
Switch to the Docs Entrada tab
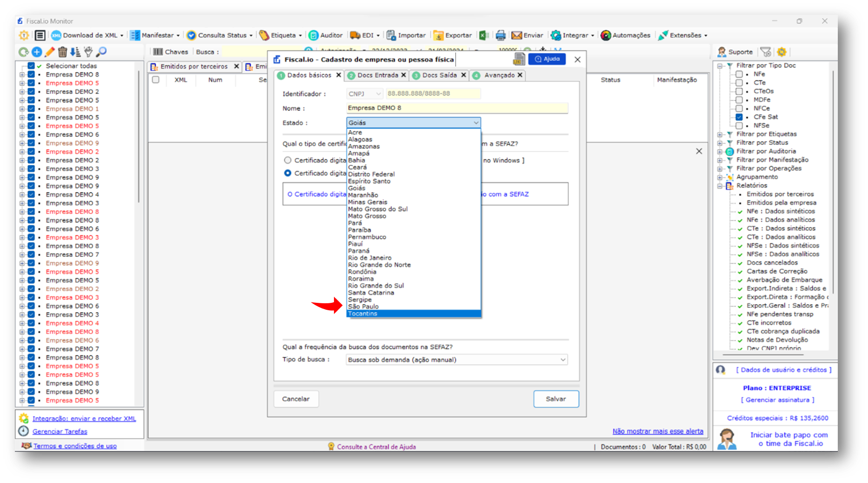(377, 75)
